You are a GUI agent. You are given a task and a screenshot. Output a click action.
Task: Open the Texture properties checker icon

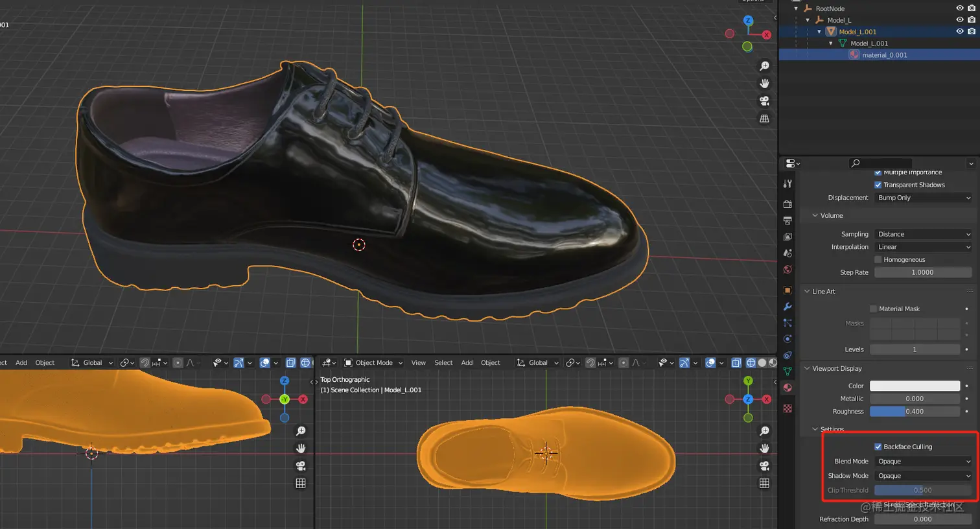click(787, 408)
